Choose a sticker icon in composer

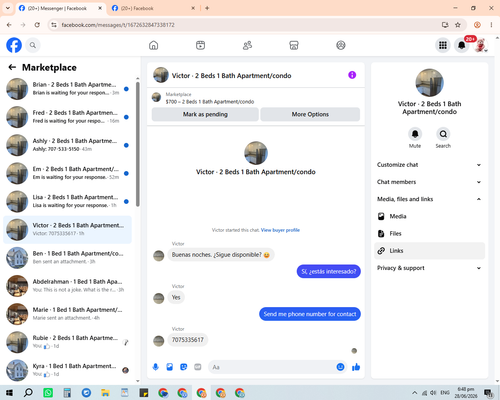coord(184,367)
